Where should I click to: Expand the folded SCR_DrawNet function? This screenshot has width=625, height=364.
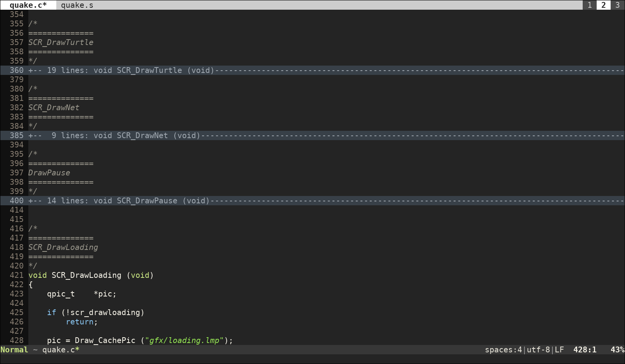click(x=312, y=135)
